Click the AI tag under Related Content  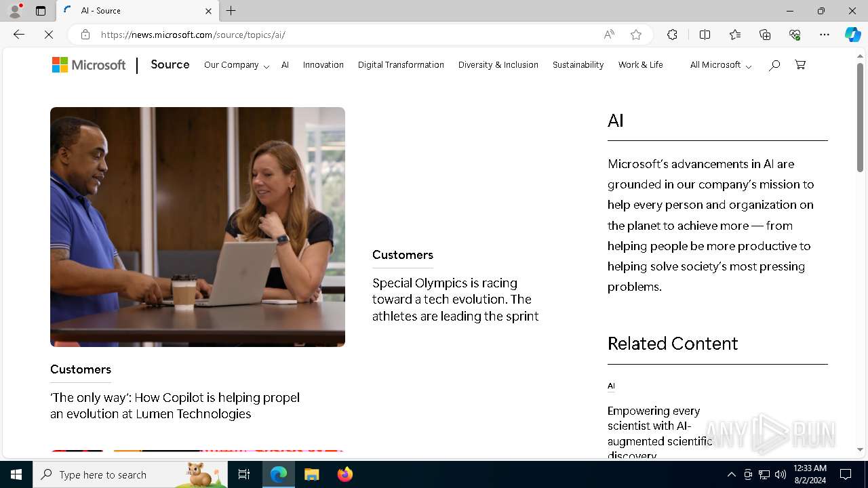pyautogui.click(x=611, y=386)
